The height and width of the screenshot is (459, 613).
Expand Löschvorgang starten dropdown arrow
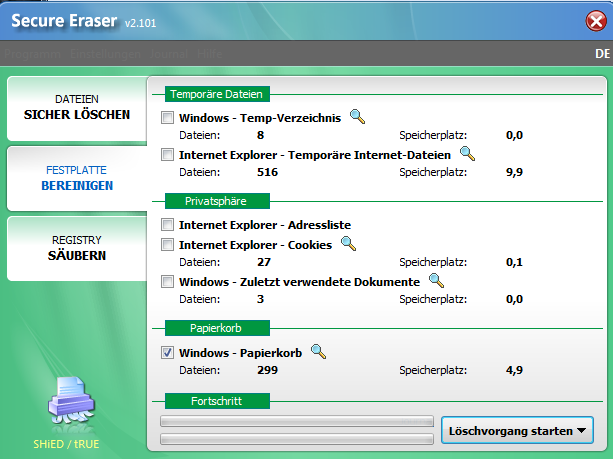[581, 430]
